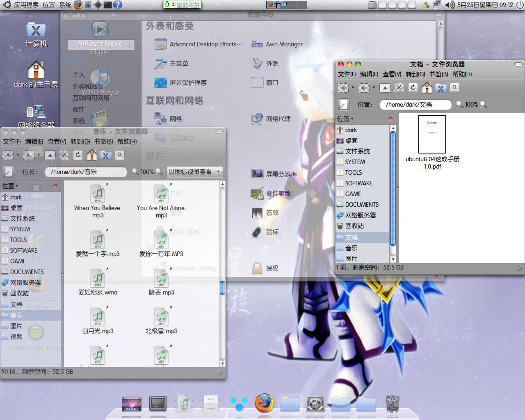Viewport: 525px width, 420px height.
Task: Click the computer icon in 文档 browser toolbar
Action: tap(441, 88)
